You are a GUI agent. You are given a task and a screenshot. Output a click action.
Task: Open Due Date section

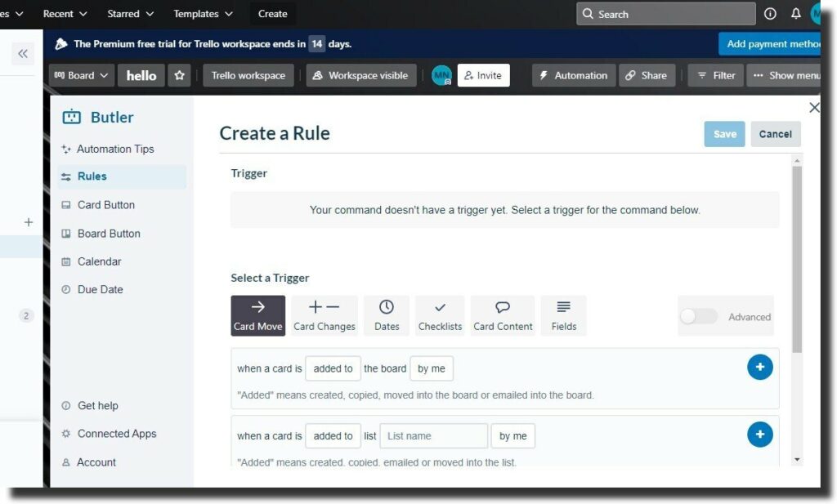pos(100,290)
